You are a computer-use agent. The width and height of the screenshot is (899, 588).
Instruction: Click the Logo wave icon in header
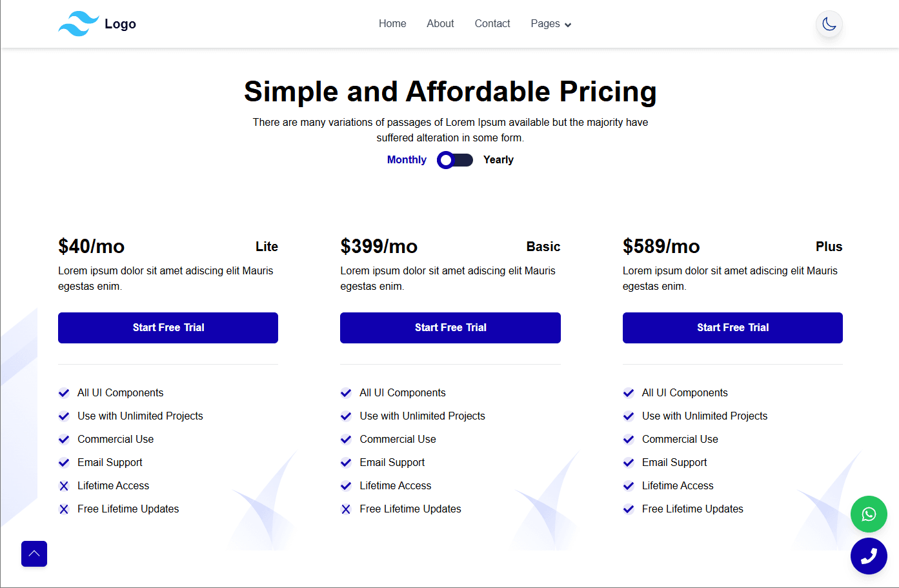79,23
